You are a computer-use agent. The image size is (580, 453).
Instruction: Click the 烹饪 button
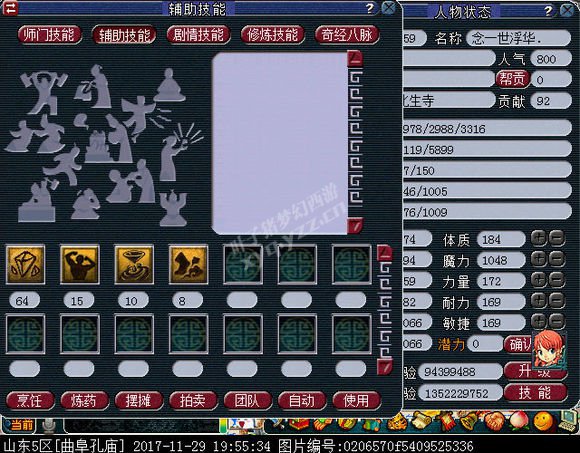tap(30, 400)
